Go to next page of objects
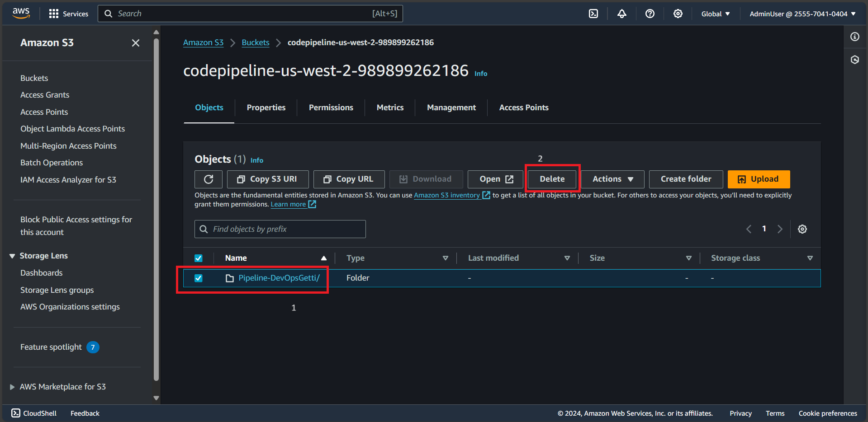Screen dimensions: 868x422 point(780,229)
